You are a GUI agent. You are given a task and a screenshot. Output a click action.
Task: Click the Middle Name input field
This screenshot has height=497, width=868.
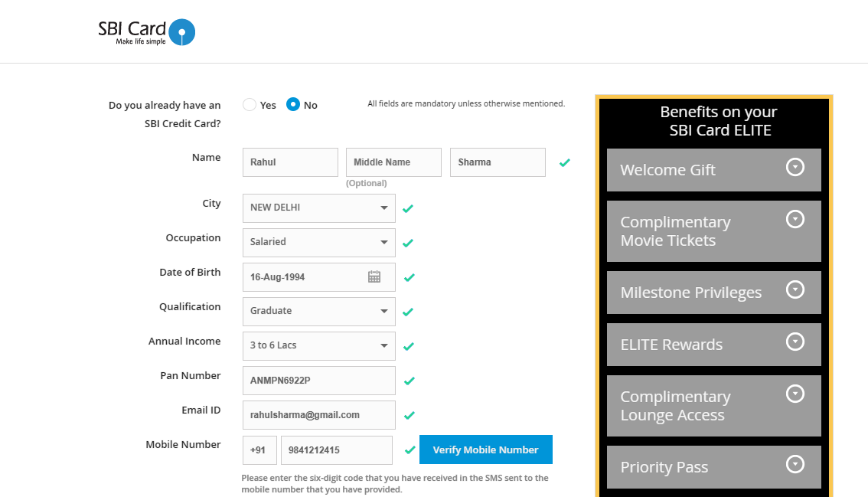tap(393, 162)
